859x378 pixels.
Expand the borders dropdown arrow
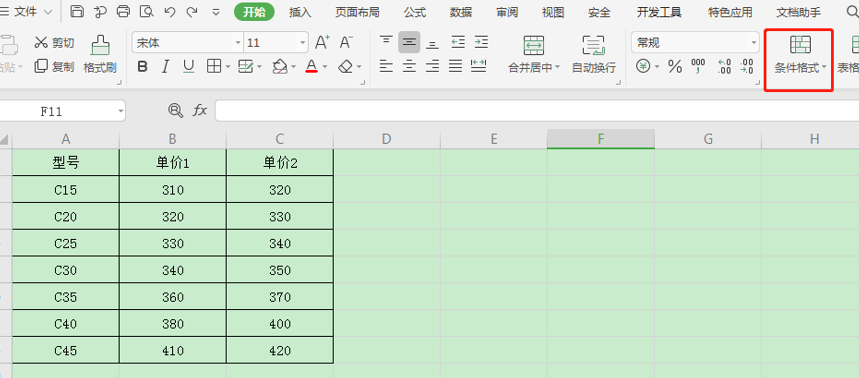[x=228, y=67]
